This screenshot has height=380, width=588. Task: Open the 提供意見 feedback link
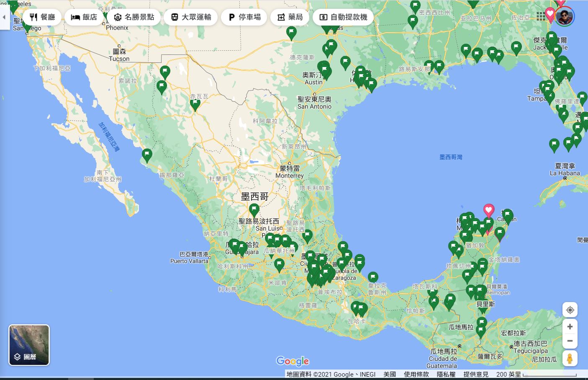[x=476, y=374]
